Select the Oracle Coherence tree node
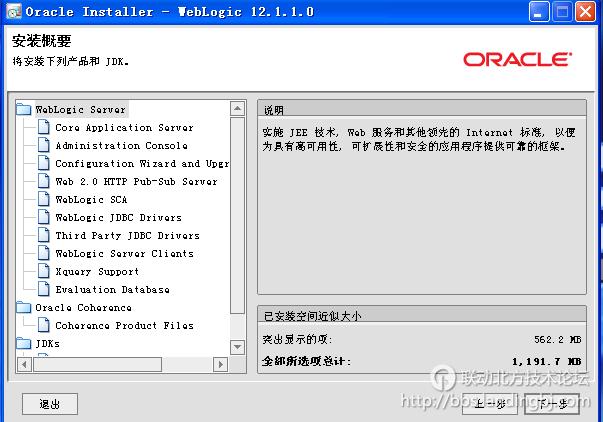Screen dimensions: 603x422 coord(83,307)
